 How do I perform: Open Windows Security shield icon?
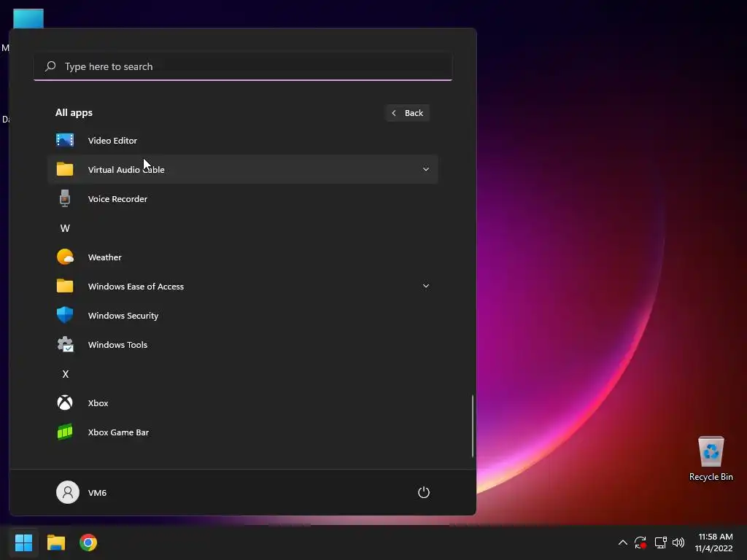click(x=65, y=315)
